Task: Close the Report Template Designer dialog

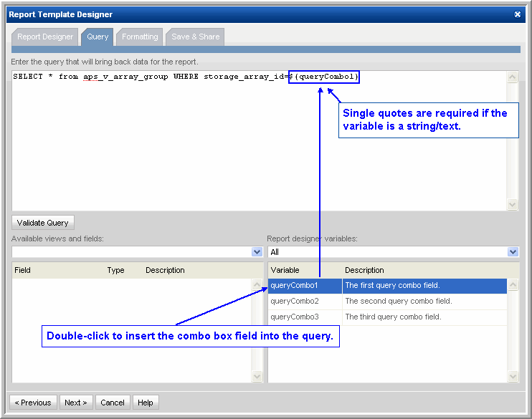Action: [518, 14]
